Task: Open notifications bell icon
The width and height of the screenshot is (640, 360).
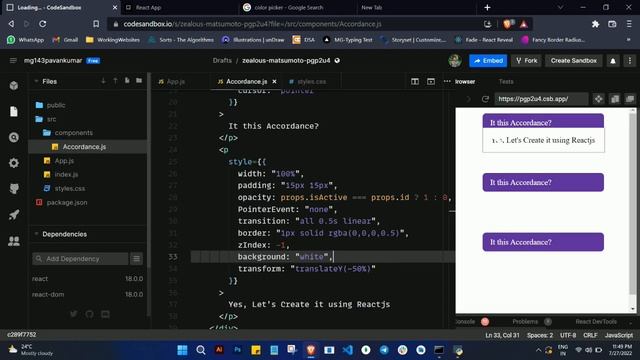Action: coord(613,61)
